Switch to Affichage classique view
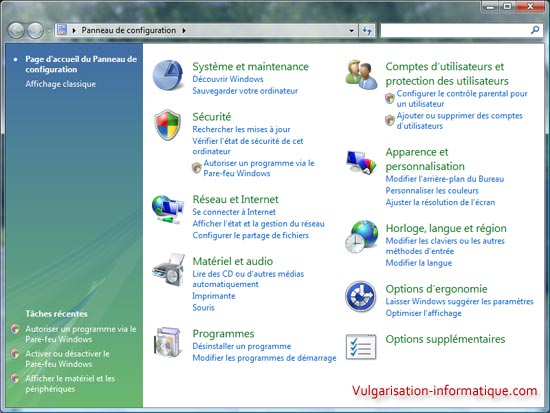The width and height of the screenshot is (550, 413). coord(60,84)
